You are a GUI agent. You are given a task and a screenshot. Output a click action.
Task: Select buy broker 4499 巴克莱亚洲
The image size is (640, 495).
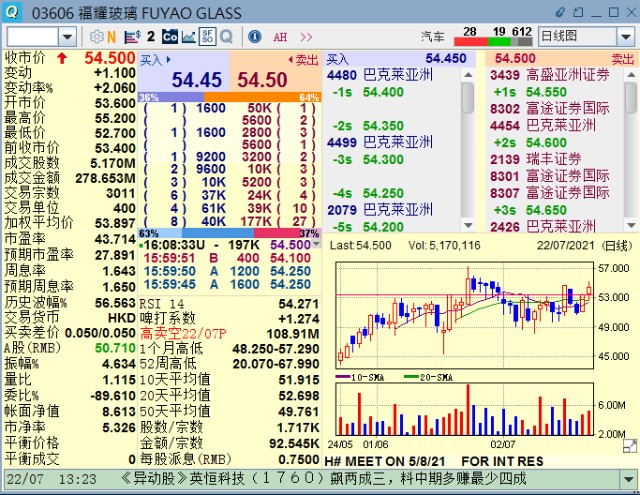(380, 142)
